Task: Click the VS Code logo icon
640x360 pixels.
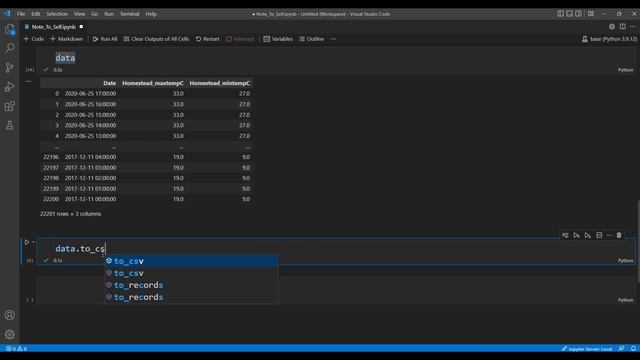Action: [7, 13]
